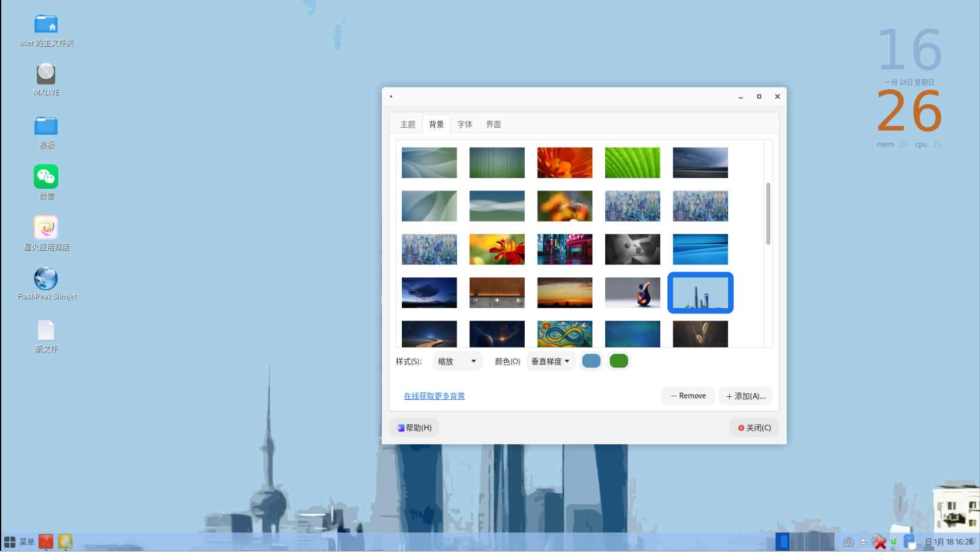Select the orange flower with dandelion seed wallpaper
The height and width of the screenshot is (552, 980).
coord(565,206)
